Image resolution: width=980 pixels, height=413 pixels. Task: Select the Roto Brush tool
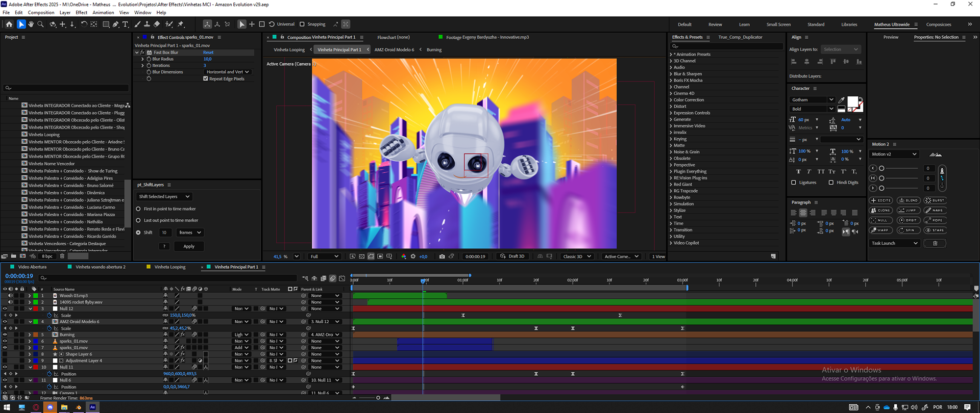(x=169, y=24)
